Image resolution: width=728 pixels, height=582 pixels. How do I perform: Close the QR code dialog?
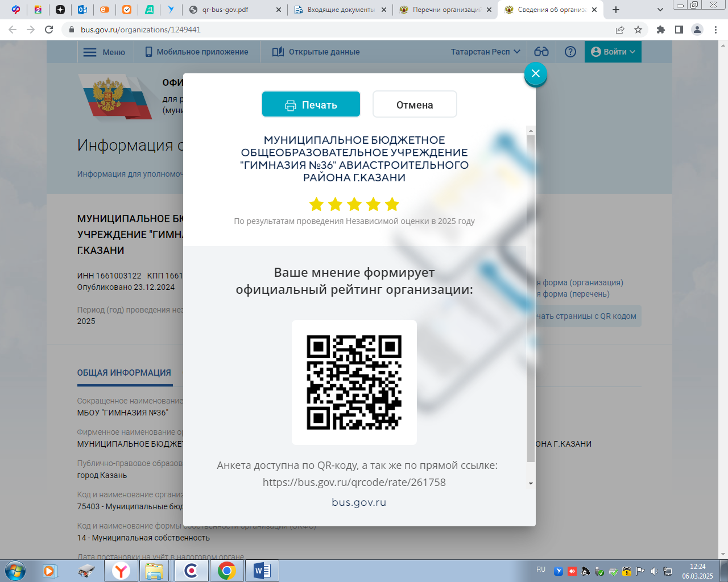535,74
